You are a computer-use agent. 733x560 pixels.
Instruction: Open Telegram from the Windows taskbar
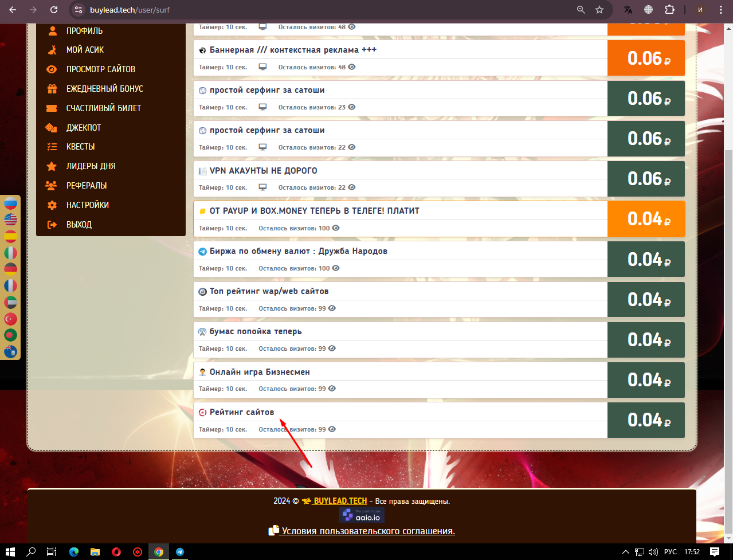[180, 552]
